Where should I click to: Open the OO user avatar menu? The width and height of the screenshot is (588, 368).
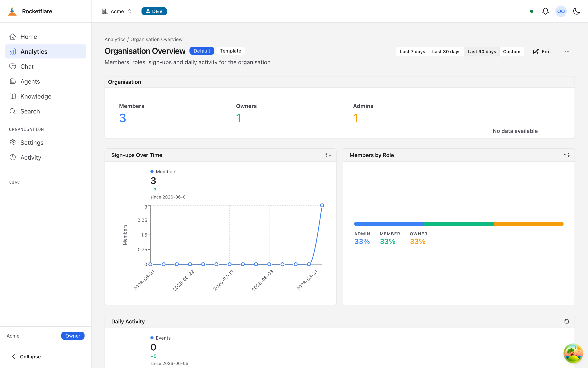pyautogui.click(x=561, y=11)
